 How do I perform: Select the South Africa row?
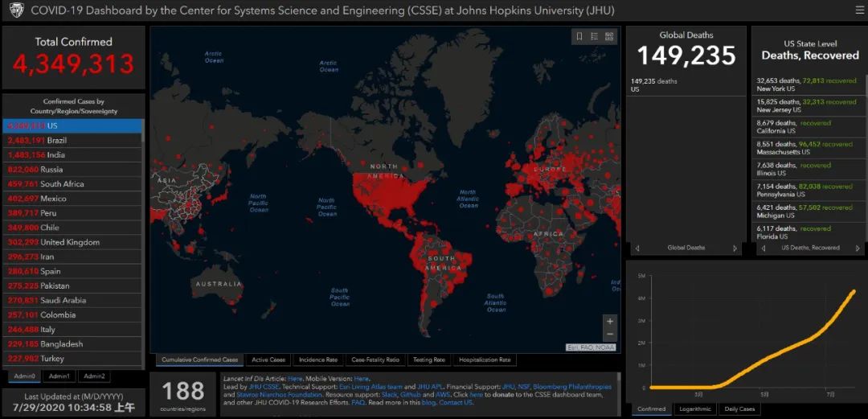[72, 184]
